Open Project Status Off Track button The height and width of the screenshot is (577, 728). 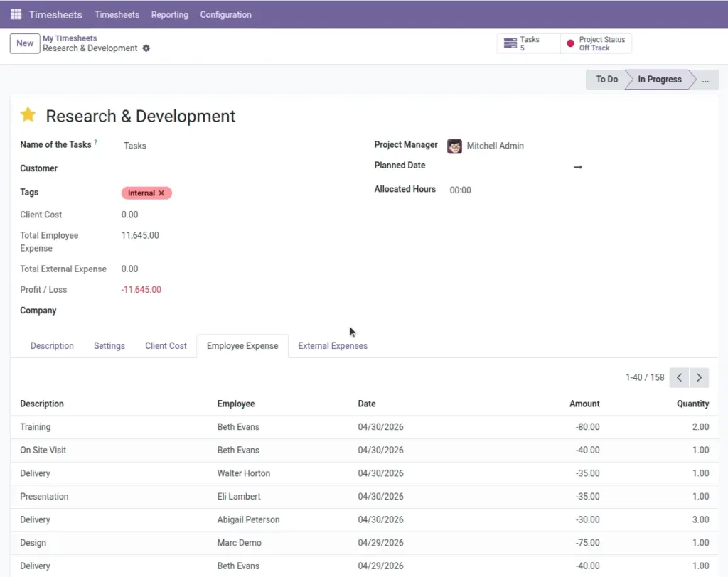click(596, 43)
